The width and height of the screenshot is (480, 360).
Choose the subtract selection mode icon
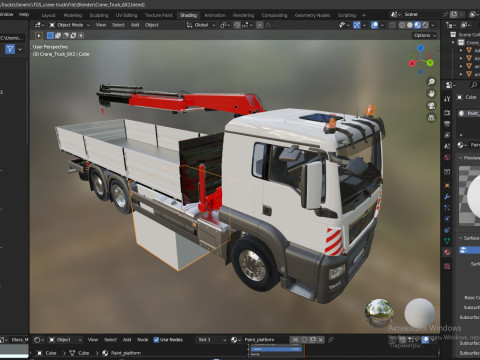[x=66, y=35]
